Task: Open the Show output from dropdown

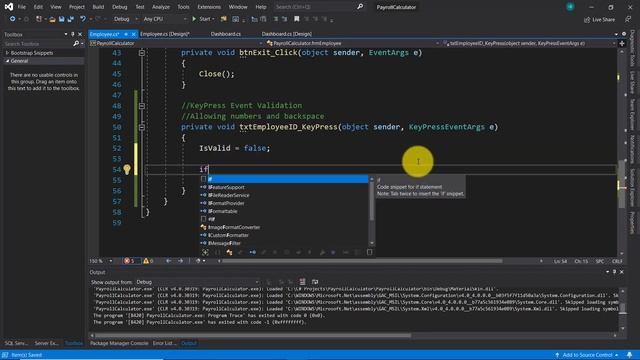Action: click(198, 282)
